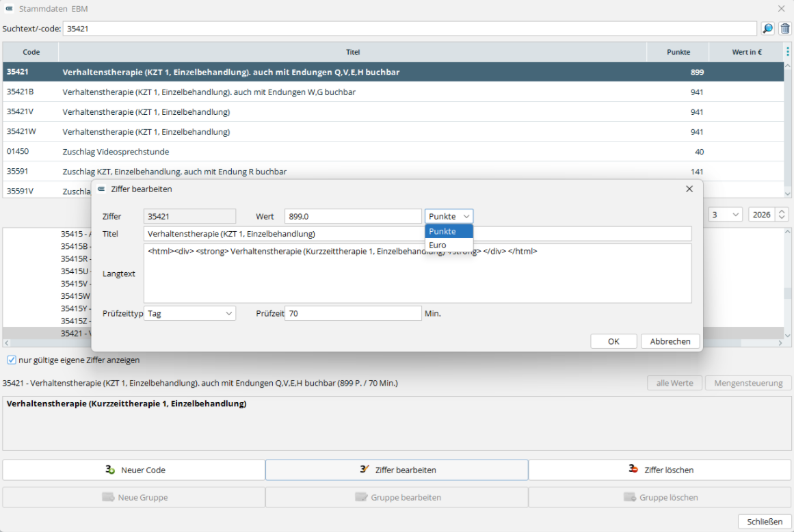Close the Ziffer bearbeiten dialog
This screenshot has height=532, width=794.
(x=689, y=189)
